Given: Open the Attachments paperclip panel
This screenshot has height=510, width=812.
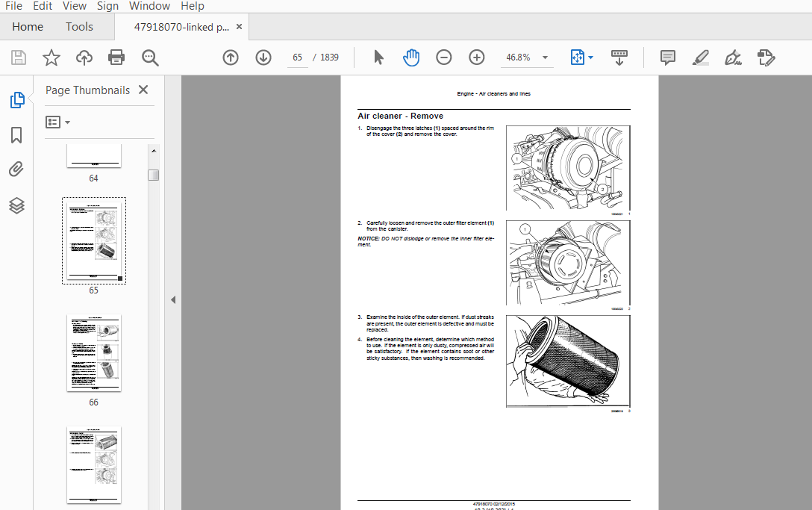Looking at the screenshot, I should (x=16, y=170).
